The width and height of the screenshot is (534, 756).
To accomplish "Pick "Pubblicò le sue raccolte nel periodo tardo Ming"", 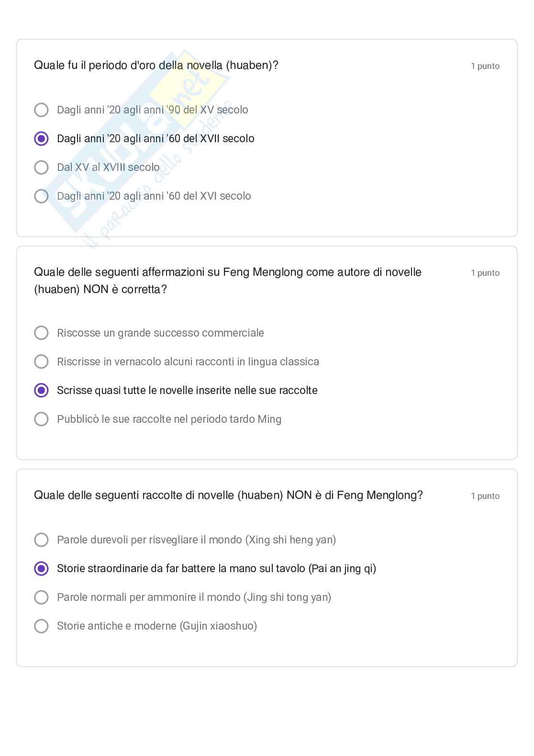I will click(42, 419).
